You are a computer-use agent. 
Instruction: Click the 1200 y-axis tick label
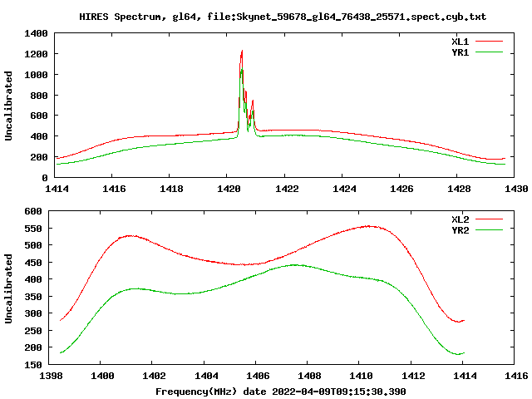tap(36, 54)
